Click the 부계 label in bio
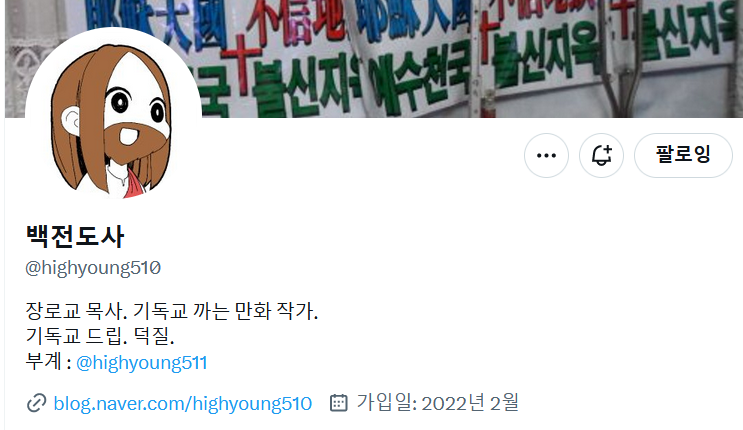 [44, 362]
